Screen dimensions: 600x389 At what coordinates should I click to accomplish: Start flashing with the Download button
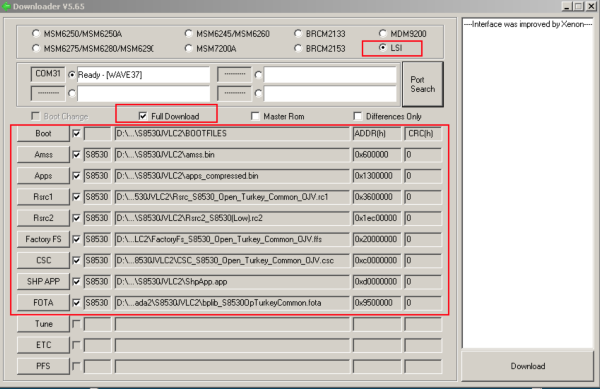(x=528, y=366)
